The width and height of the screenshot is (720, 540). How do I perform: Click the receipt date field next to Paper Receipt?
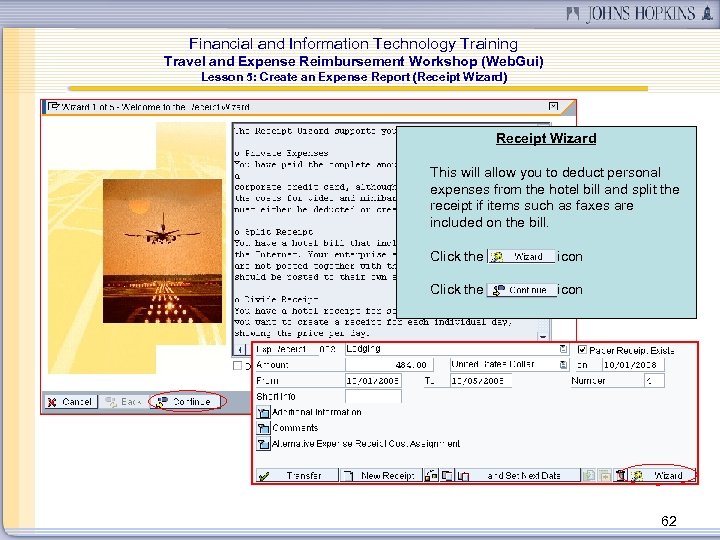tap(633, 365)
